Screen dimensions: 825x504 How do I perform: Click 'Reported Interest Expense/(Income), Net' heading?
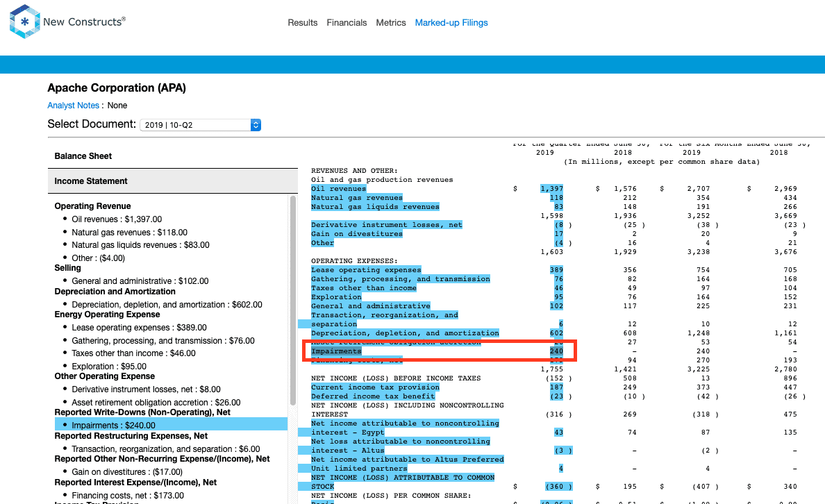pyautogui.click(x=135, y=482)
